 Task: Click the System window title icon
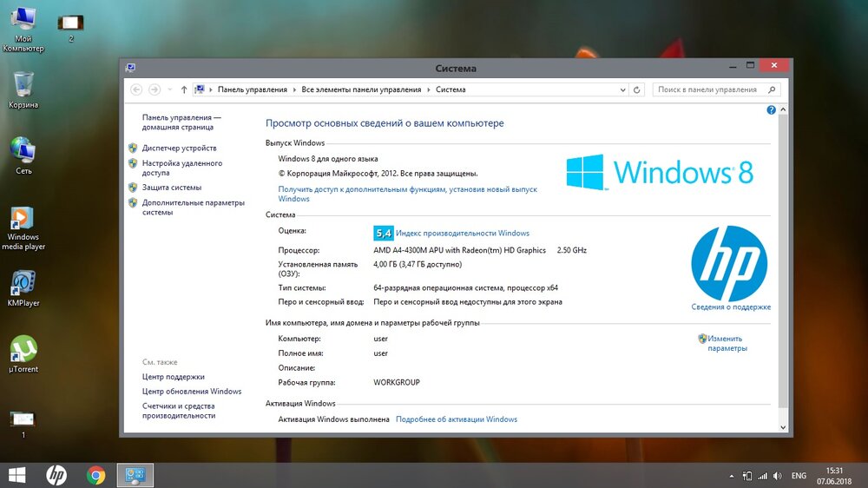tap(131, 68)
